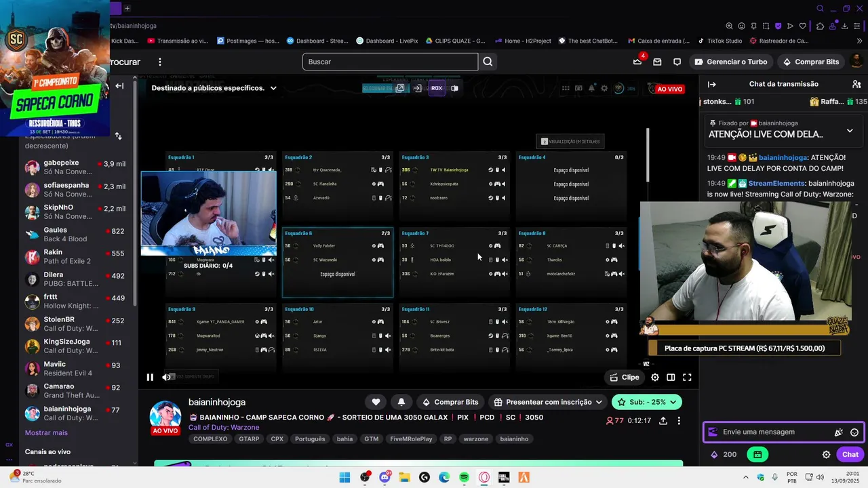This screenshot has height=488, width=868.
Task: Open Spotify from the taskbar
Action: point(464,477)
